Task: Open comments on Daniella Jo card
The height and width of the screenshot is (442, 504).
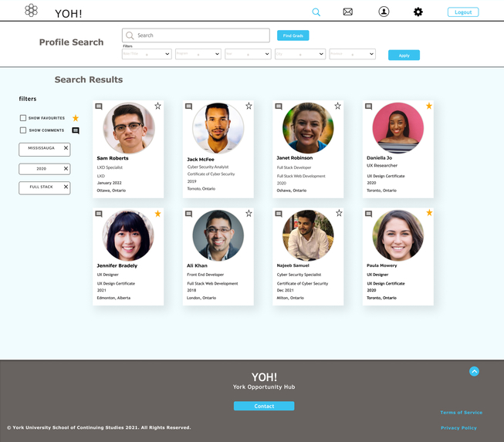Action: [x=369, y=106]
